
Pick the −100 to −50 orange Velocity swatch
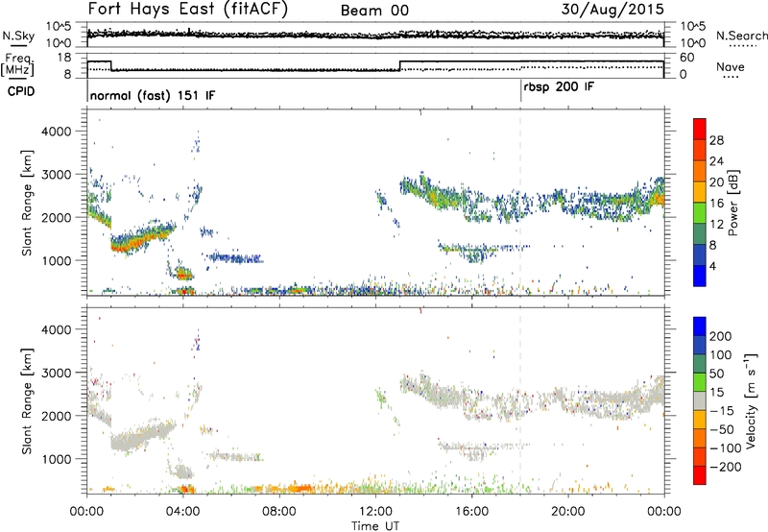click(700, 438)
